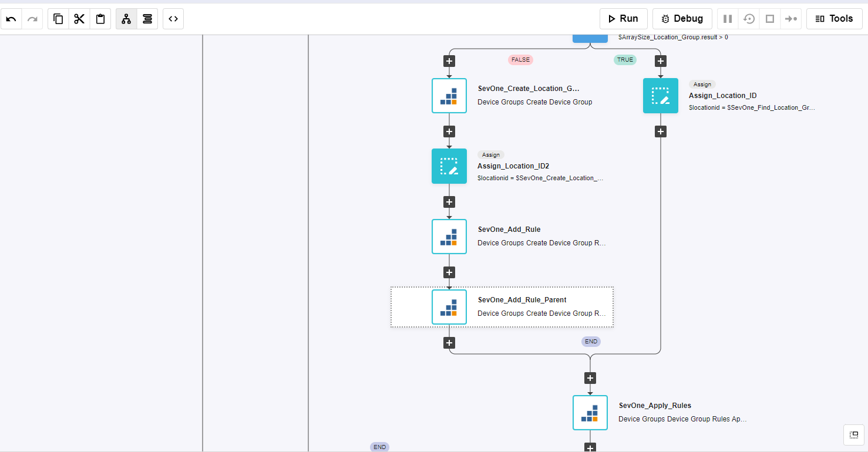Click the step-over arrow icon

pos(791,19)
